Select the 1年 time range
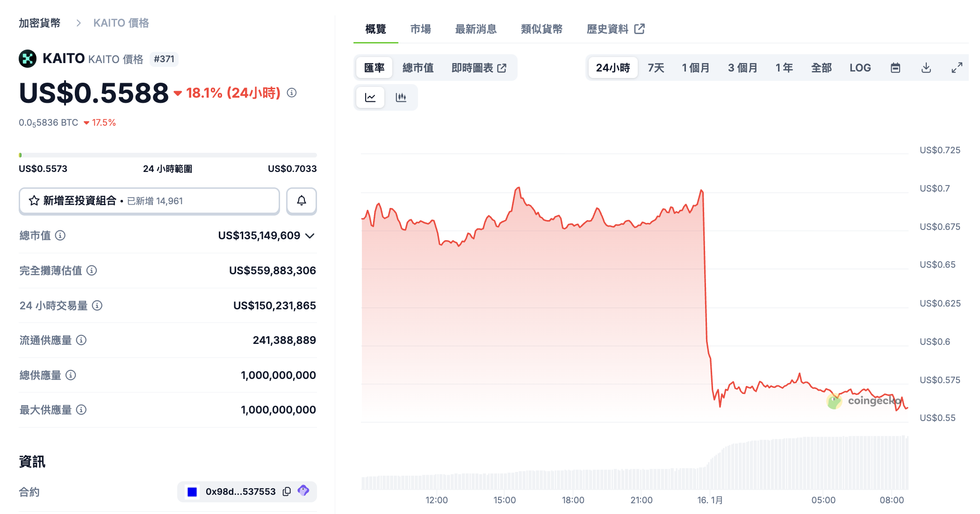Viewport: 980px width, 514px height. pyautogui.click(x=784, y=68)
